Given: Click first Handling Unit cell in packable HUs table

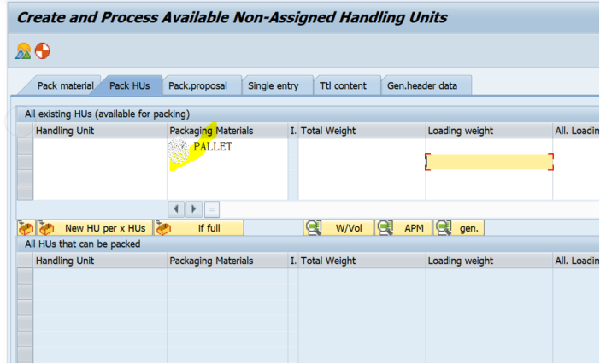Looking at the screenshot, I should (100, 276).
